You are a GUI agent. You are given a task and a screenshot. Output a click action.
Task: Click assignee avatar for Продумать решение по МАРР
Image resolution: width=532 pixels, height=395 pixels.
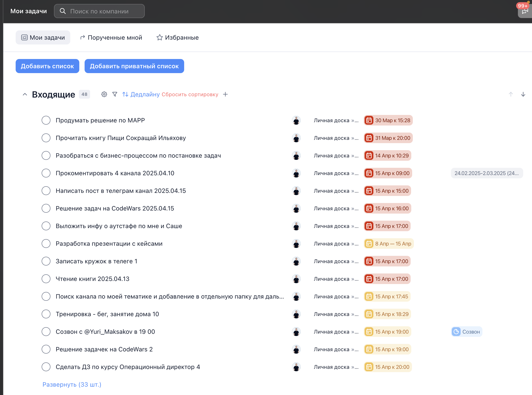coord(296,120)
